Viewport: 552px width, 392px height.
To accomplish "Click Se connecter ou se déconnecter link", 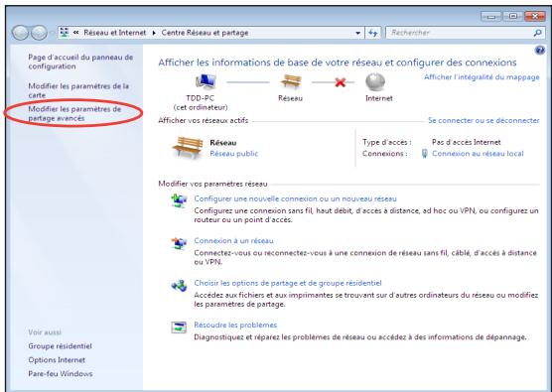I will 483,120.
